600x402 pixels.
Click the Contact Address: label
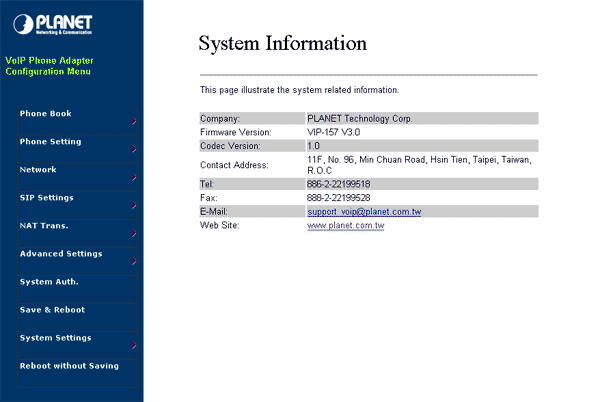(234, 165)
